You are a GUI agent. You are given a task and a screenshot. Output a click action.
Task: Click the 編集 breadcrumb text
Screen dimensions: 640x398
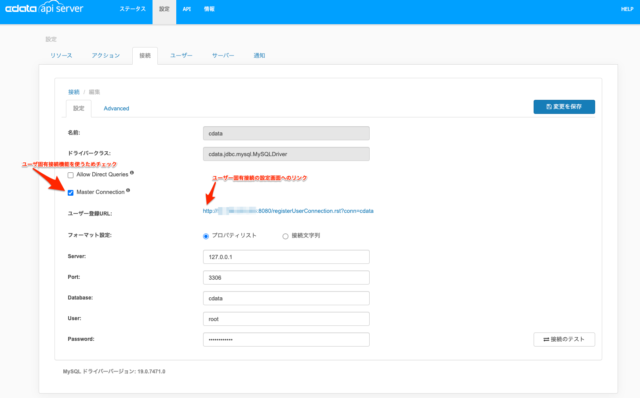click(94, 92)
